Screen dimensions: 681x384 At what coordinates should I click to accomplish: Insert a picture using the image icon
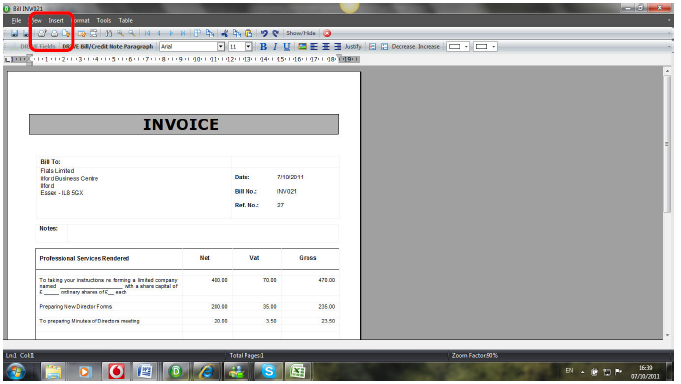302,46
